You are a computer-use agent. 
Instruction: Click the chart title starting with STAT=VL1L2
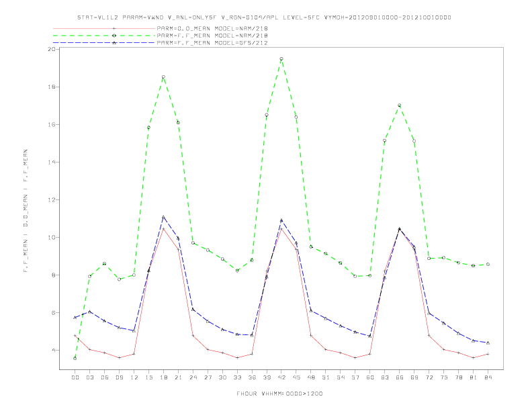[x=264, y=17]
